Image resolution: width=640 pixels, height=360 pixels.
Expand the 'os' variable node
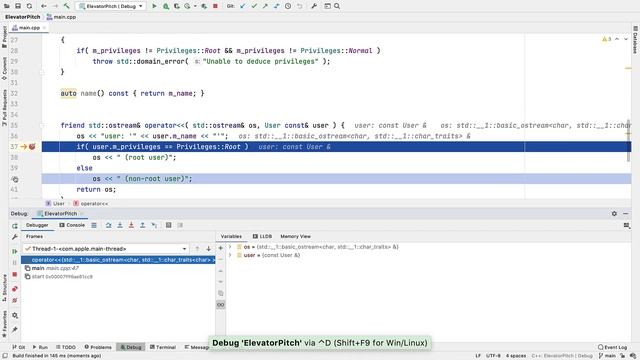coord(230,247)
